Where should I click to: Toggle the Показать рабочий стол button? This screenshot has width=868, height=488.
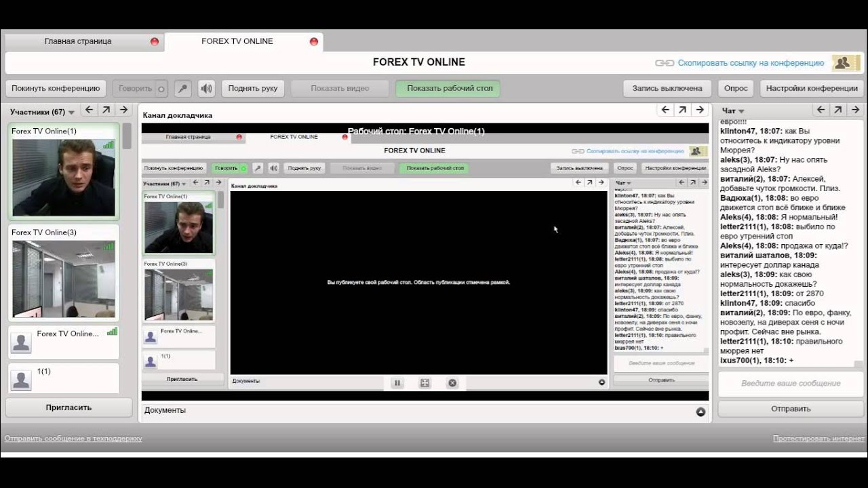[x=448, y=88]
